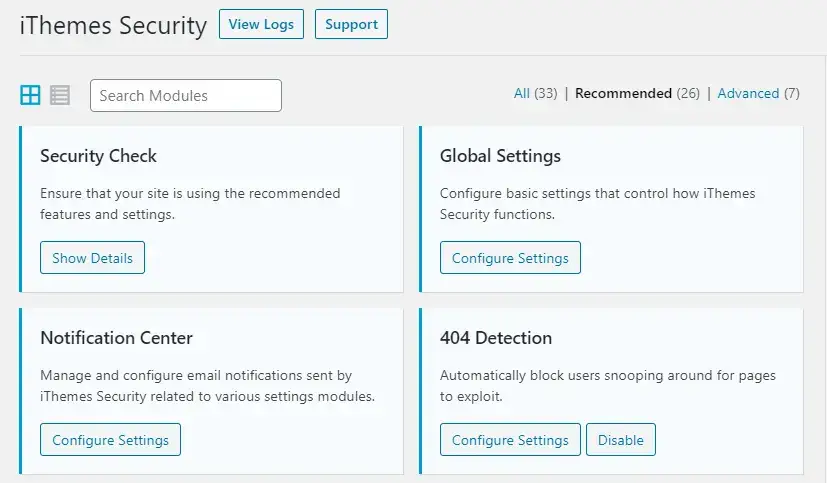Screen dimensions: 827x483
Task: Show Details for Security Check
Action: [92, 258]
